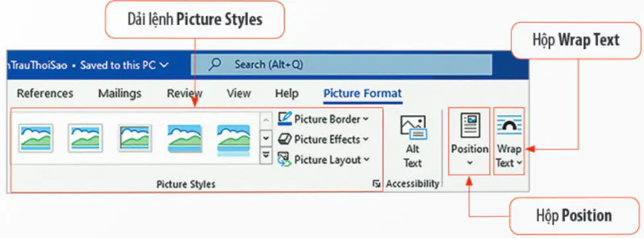Open the Picture Styles gallery More button
This screenshot has height=238, width=644.
click(x=266, y=155)
